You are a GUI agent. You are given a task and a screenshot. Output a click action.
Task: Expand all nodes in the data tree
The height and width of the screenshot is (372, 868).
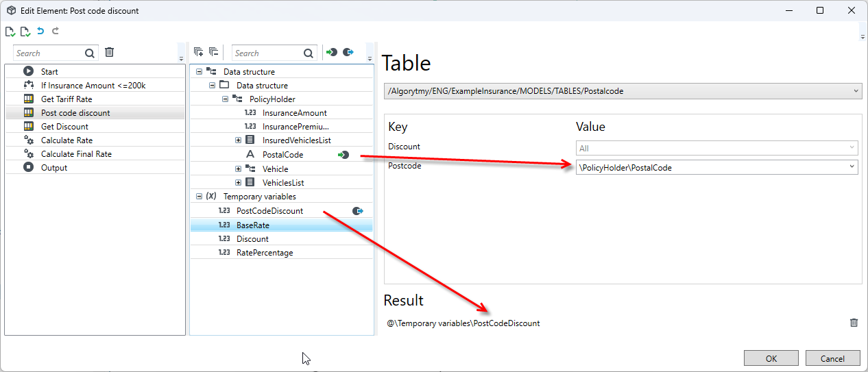tap(199, 52)
